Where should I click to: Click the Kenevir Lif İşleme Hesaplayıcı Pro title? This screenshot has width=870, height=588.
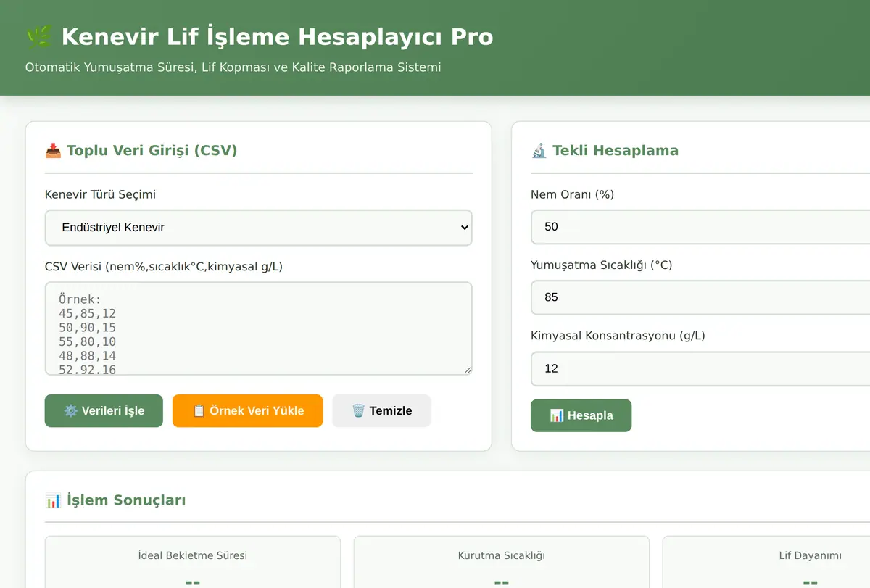coord(277,36)
